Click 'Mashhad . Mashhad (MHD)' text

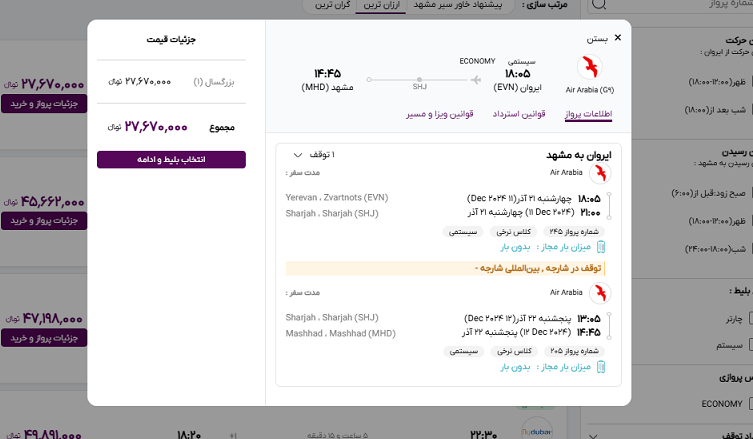tap(340, 333)
